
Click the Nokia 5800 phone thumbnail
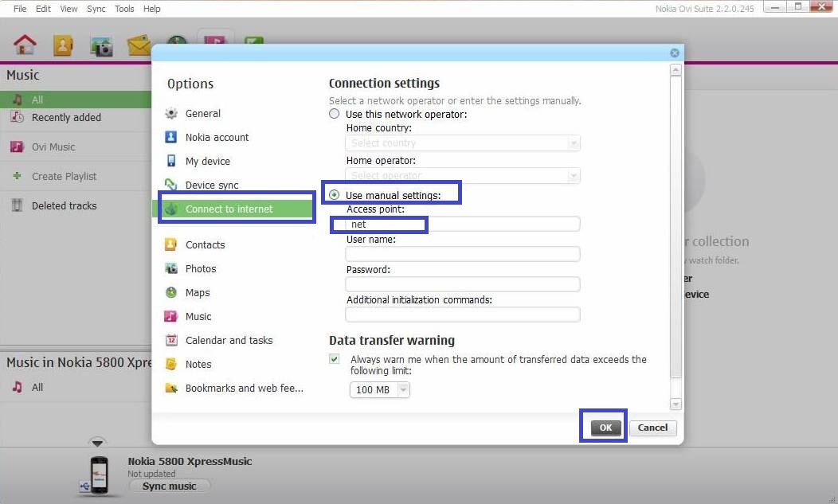pyautogui.click(x=99, y=475)
